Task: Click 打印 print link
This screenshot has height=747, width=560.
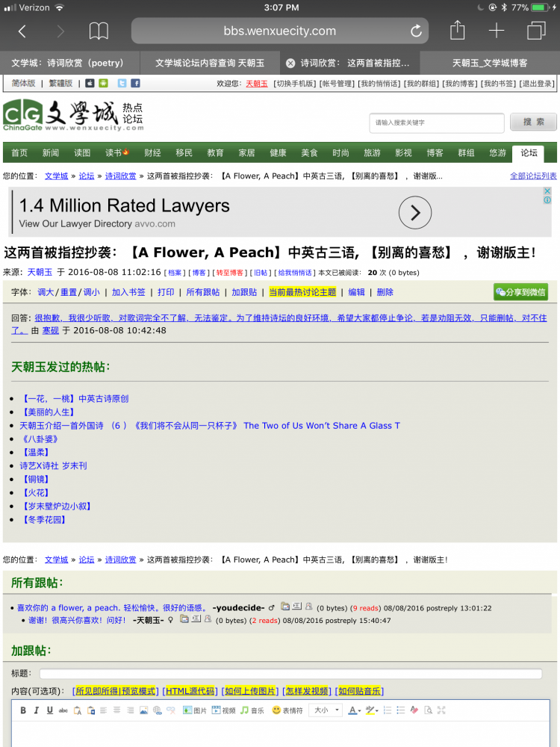Action: [166, 292]
